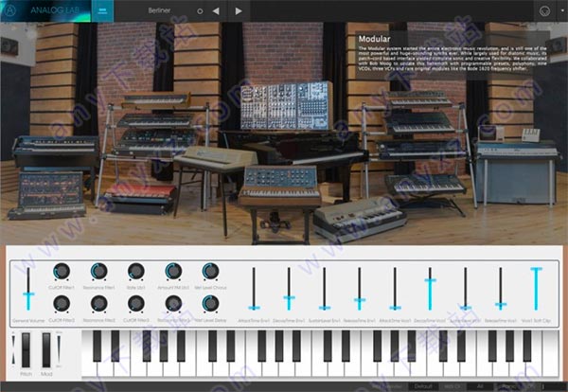This screenshot has height=392, width=568.
Task: Adjust the Rate Lfo1 knob
Action: (x=136, y=272)
